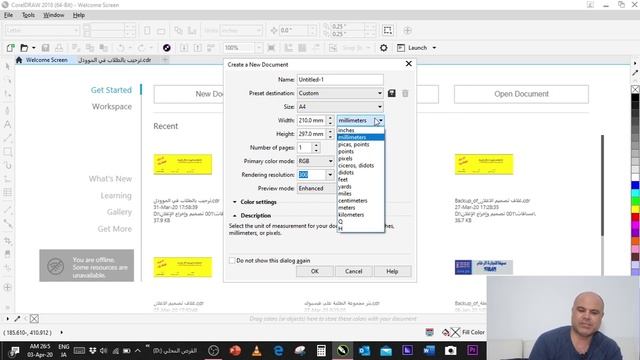Image resolution: width=640 pixels, height=360 pixels.
Task: Expand the Color settings section
Action: click(235, 202)
